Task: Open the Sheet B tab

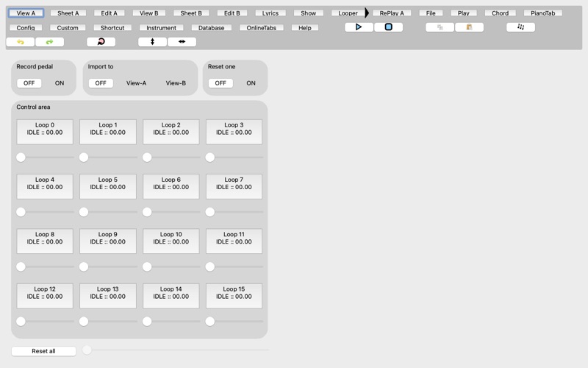Action: click(x=191, y=13)
